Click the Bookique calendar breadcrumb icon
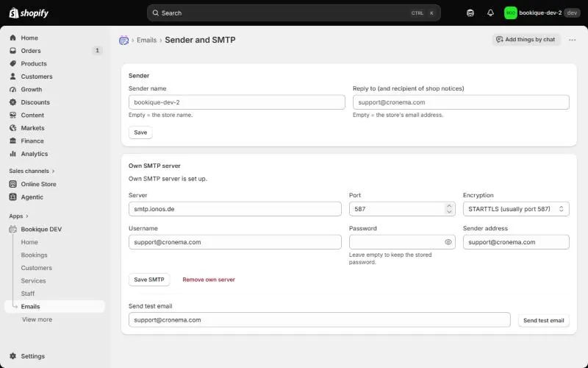The height and width of the screenshot is (368, 588). pos(123,40)
